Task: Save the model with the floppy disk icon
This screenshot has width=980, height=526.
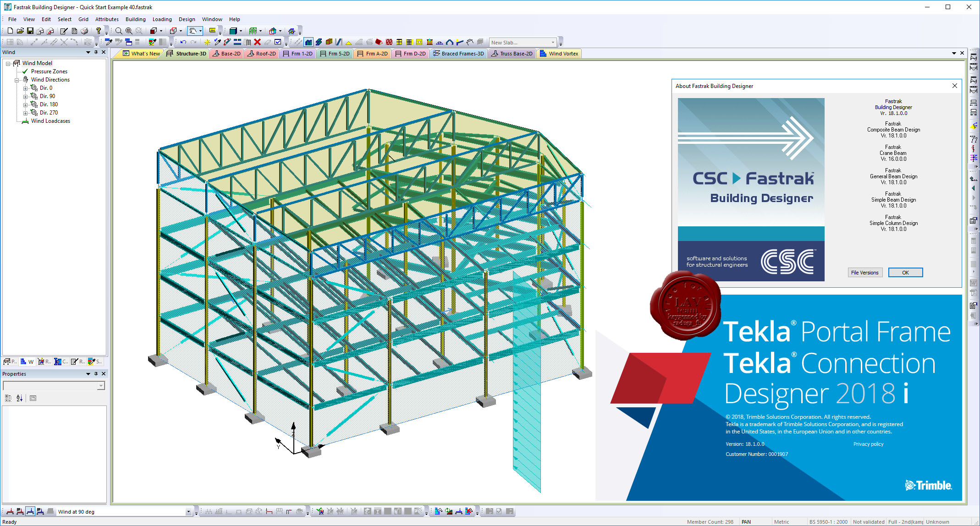Action: (30, 31)
